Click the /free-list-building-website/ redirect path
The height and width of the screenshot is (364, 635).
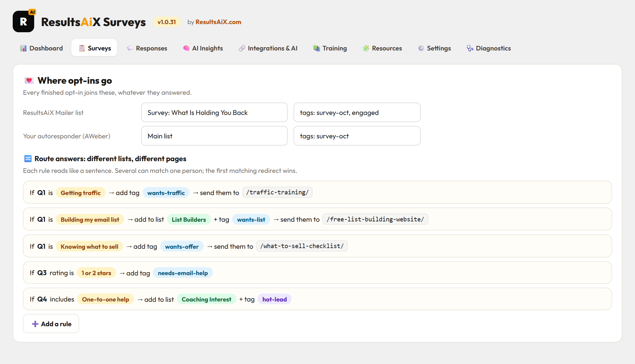[375, 219]
